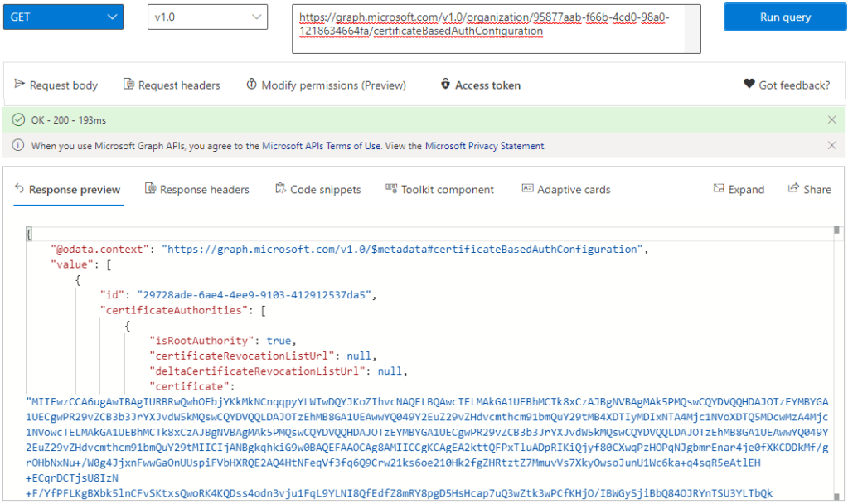Viewport: 848px width, 504px height.
Task: Select the Response preview tab
Action: 67,189
